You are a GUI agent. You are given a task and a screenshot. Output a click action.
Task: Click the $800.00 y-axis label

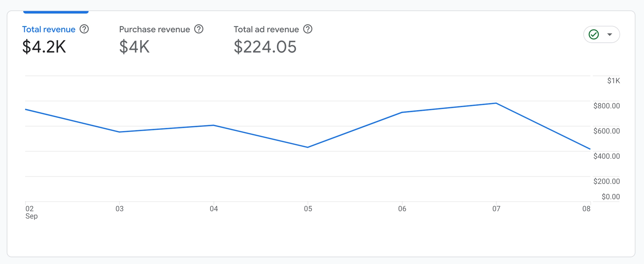(x=606, y=106)
